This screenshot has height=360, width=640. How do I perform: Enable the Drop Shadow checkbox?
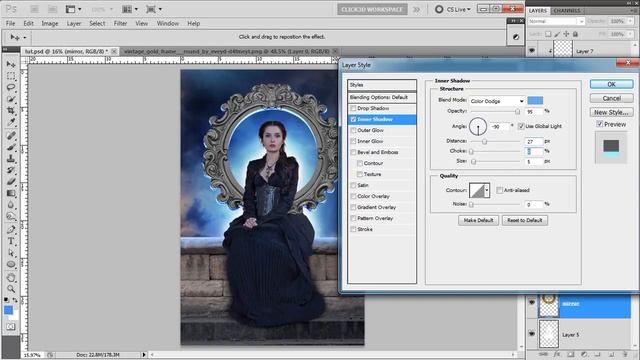(x=353, y=108)
